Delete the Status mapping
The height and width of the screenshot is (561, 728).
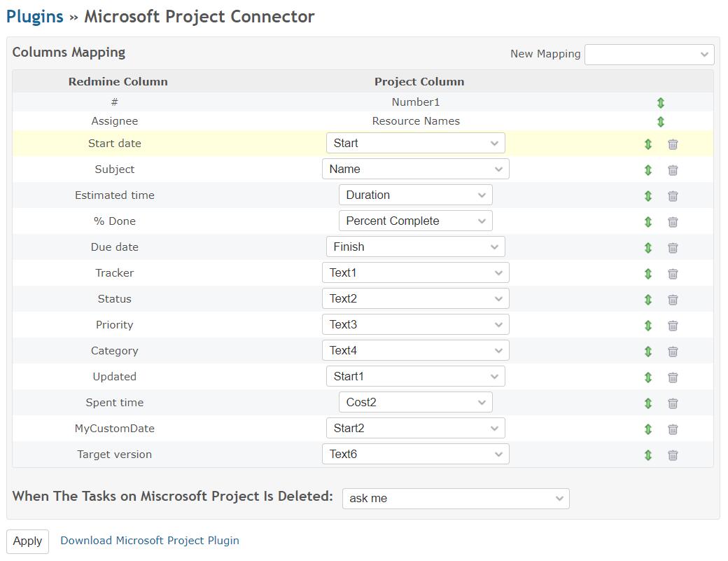pyautogui.click(x=673, y=300)
